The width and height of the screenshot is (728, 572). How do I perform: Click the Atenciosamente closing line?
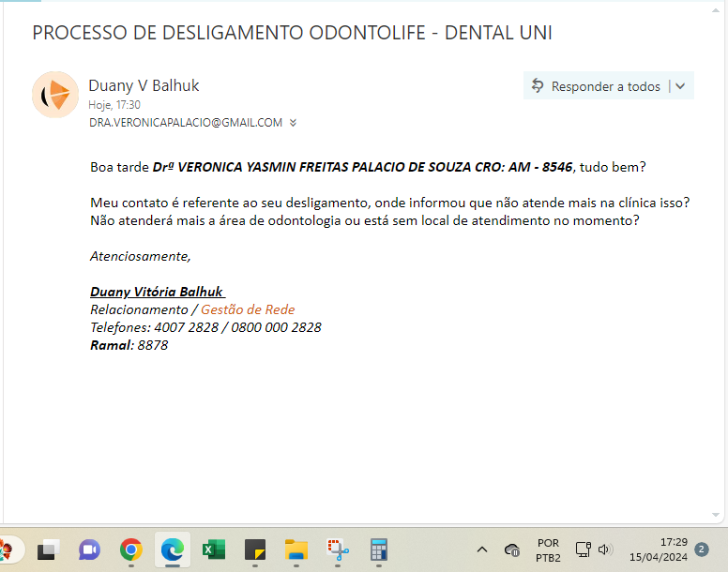coord(140,256)
